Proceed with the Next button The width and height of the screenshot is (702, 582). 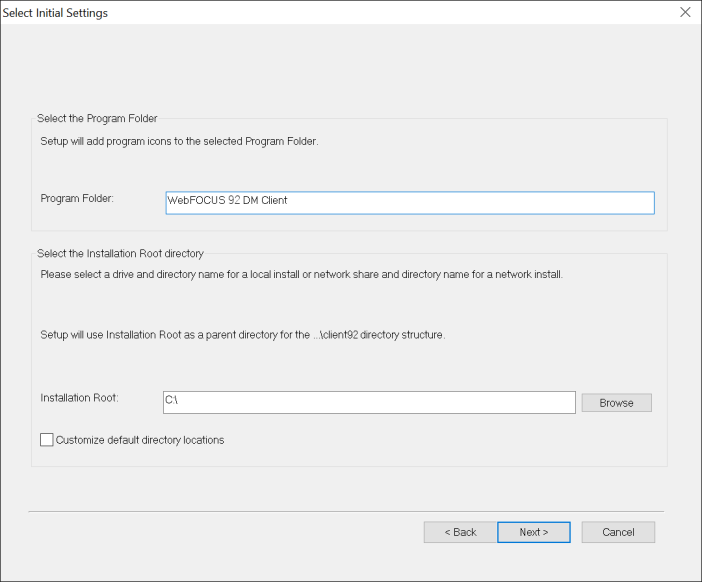[x=533, y=532]
